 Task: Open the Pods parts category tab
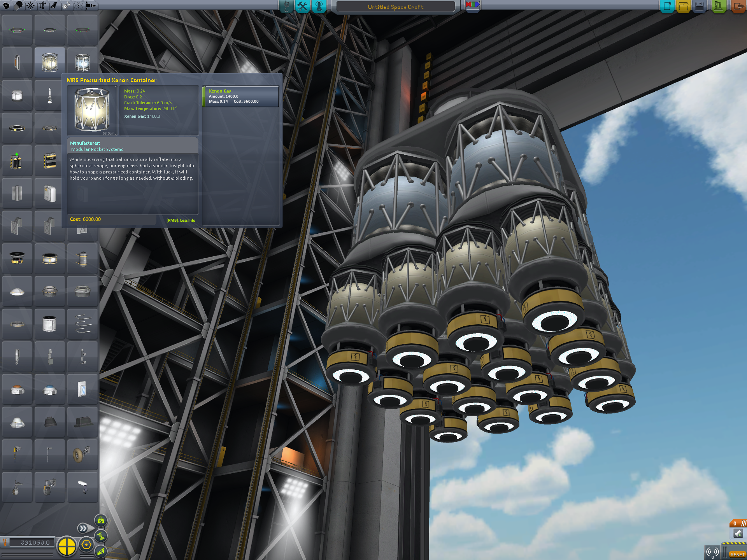click(x=6, y=5)
